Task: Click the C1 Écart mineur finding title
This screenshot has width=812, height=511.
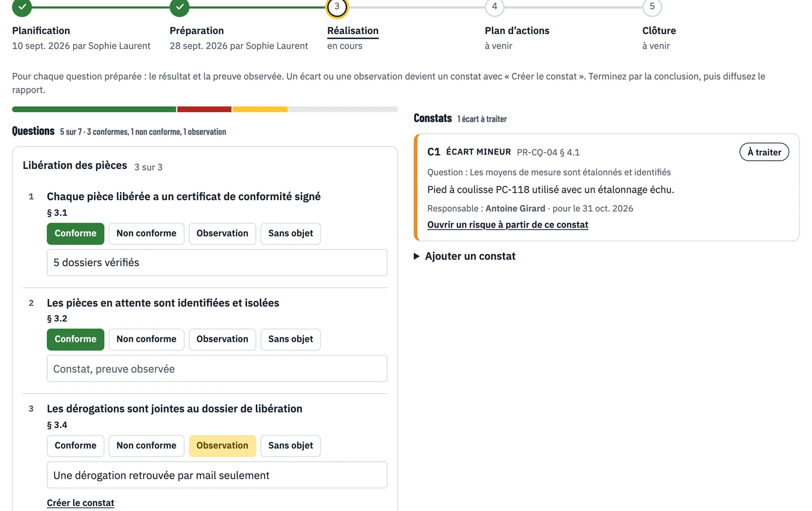Action: click(469, 152)
